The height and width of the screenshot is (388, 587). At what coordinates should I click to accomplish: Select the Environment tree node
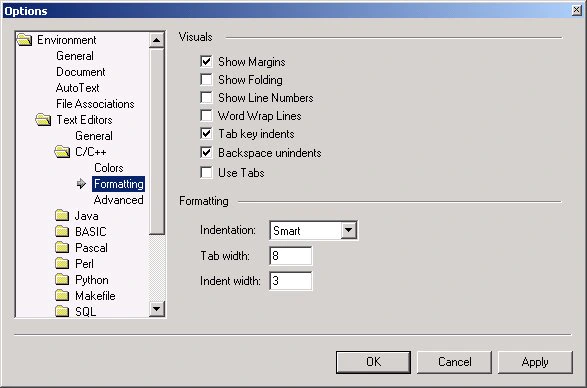67,40
